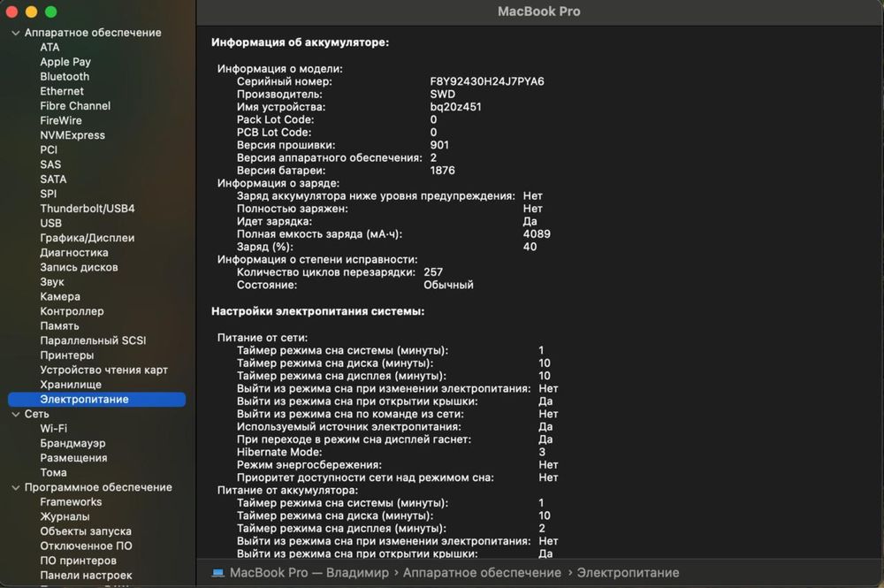Viewport: 884px width, 588px height.
Task: Click the firmware version value 901
Action: pos(439,145)
